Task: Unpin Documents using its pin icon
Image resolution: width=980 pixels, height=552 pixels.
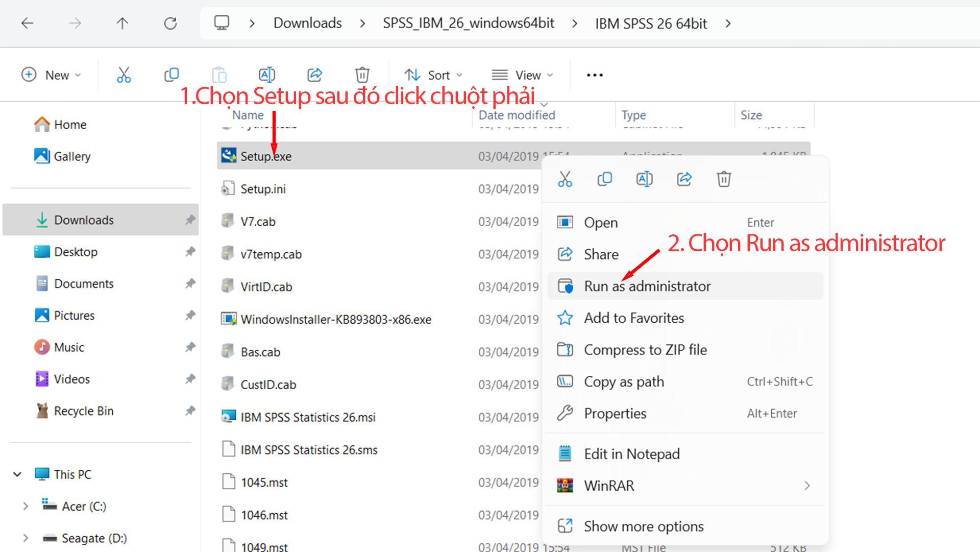Action: tap(190, 283)
